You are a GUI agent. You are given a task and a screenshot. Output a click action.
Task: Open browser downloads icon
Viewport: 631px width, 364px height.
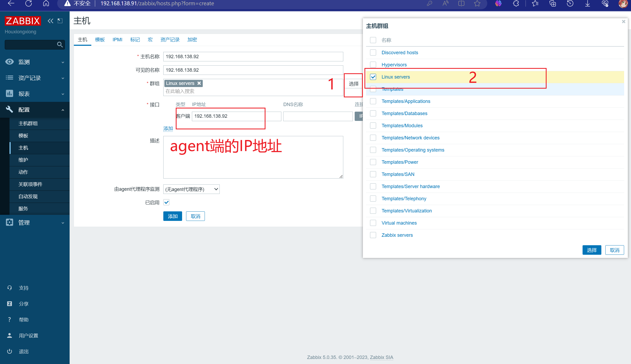[587, 4]
